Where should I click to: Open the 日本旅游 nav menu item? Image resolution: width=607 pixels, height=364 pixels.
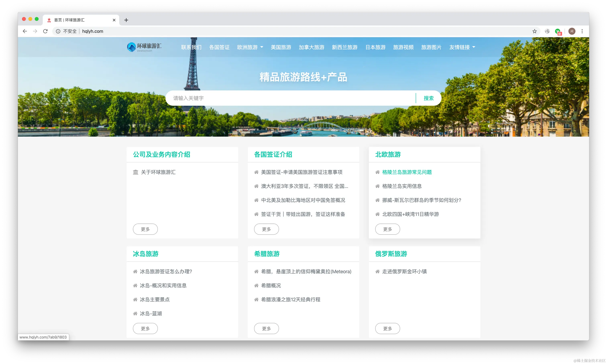tap(375, 47)
